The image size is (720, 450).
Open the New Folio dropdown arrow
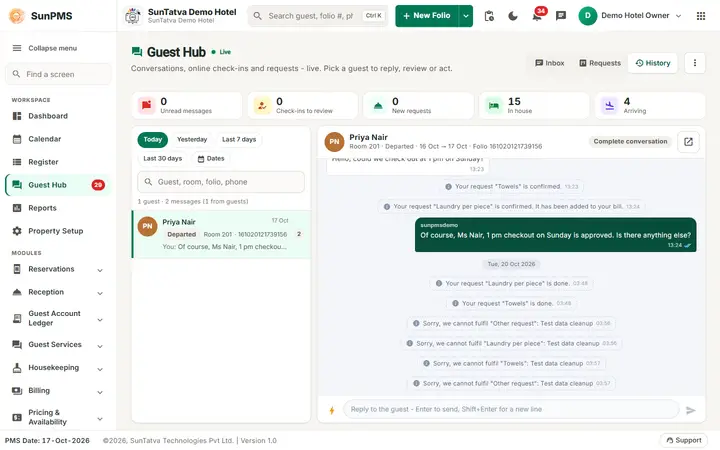pos(466,16)
